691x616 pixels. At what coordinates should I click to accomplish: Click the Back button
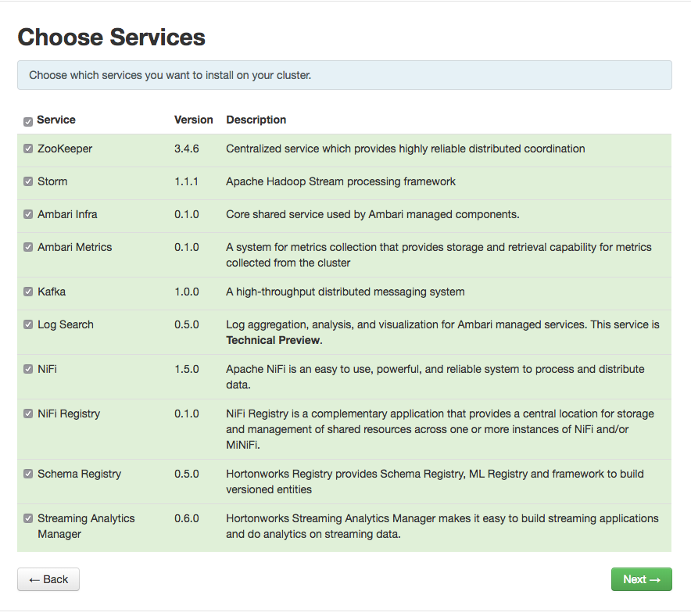pyautogui.click(x=48, y=579)
